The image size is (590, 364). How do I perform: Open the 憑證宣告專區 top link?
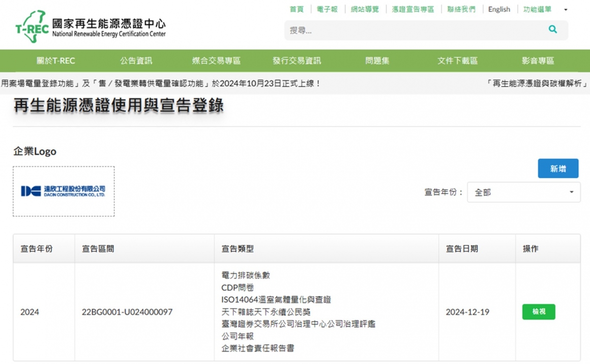tap(413, 10)
